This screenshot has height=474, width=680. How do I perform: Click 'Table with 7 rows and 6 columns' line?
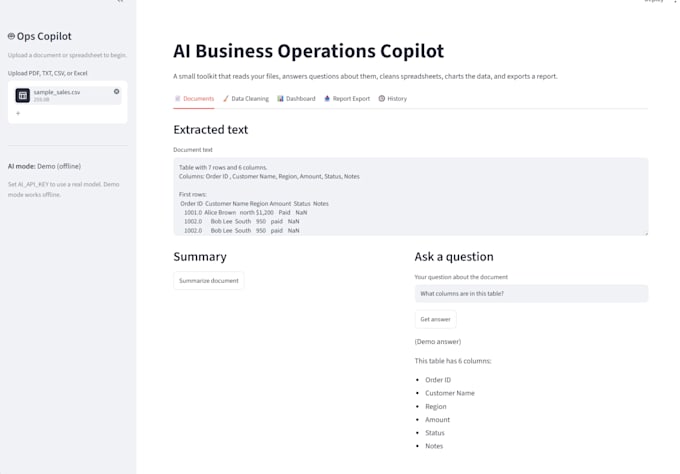click(x=223, y=167)
